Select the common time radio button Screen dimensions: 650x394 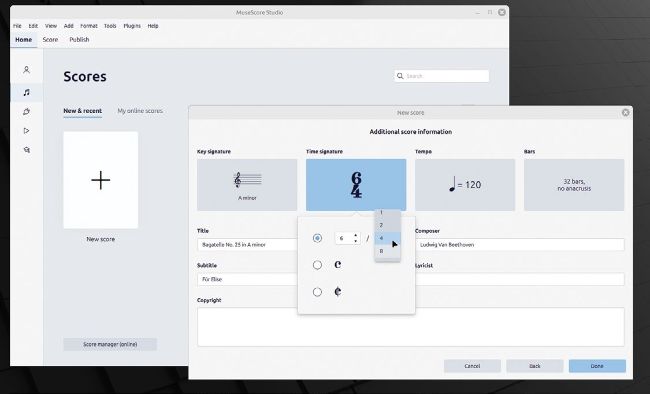(317, 265)
